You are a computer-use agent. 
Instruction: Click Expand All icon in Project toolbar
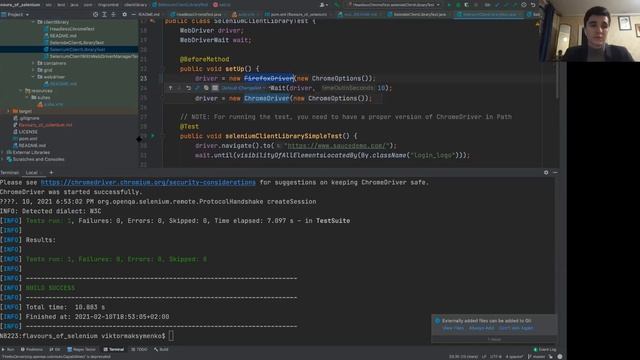tap(104, 14)
